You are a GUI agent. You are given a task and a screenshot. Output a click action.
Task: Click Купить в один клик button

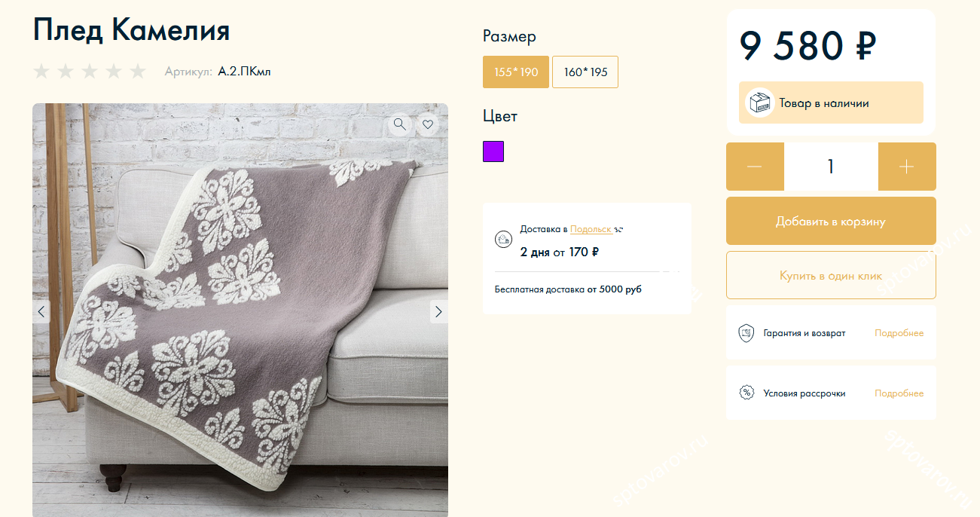pyautogui.click(x=831, y=276)
